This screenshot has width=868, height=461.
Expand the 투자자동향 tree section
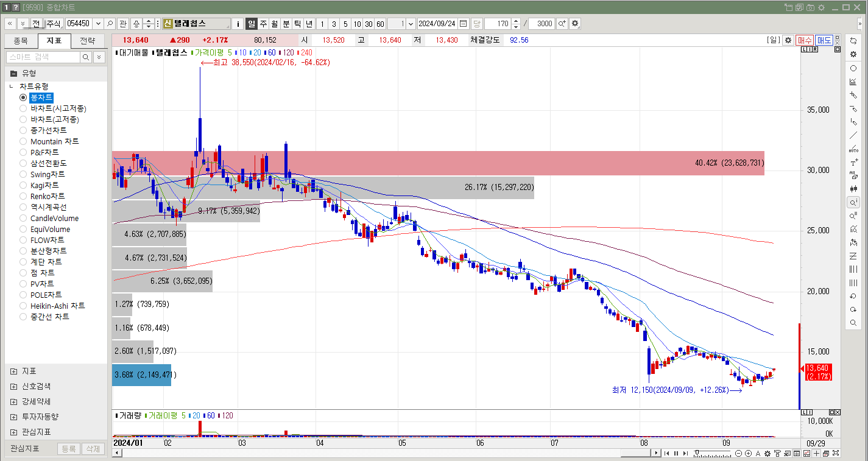tap(13, 417)
